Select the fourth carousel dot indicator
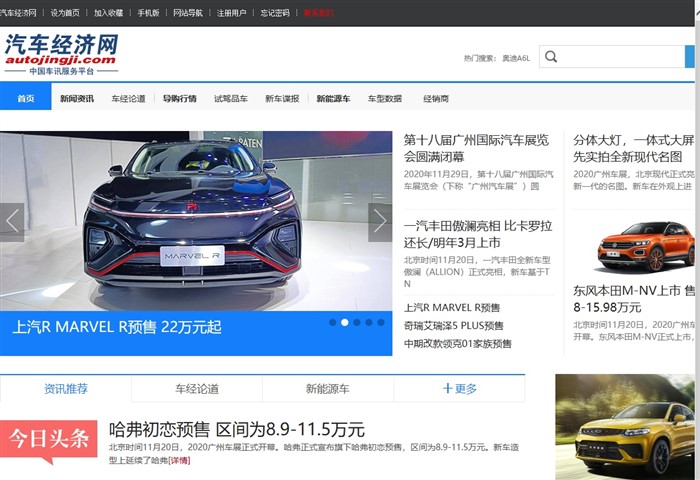 point(369,322)
